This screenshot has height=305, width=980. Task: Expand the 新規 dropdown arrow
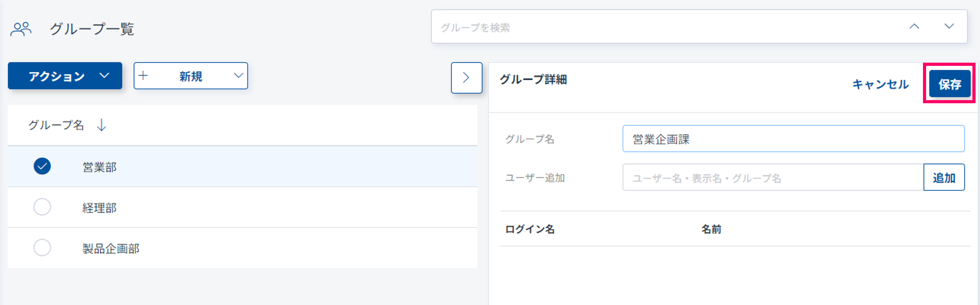(238, 76)
